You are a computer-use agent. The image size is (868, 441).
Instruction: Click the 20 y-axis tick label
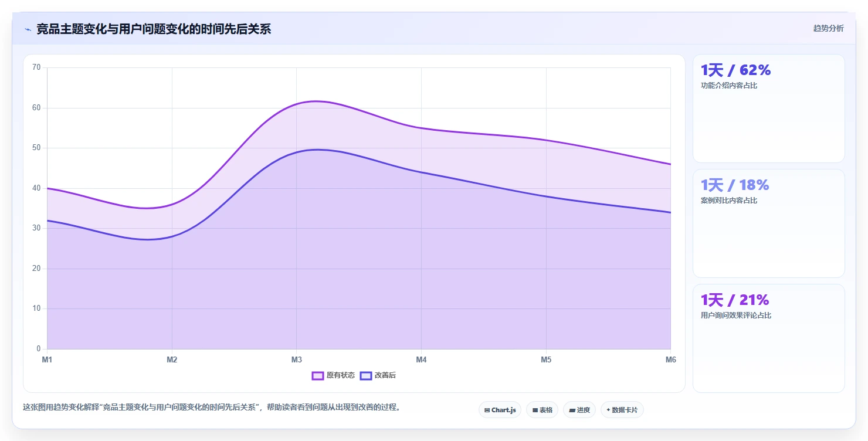tap(36, 269)
